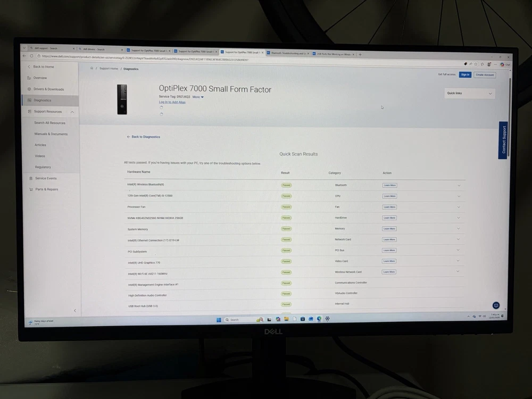The width and height of the screenshot is (532, 399).
Task: Collapse the left sidebar with arrow
Action: tap(74, 311)
